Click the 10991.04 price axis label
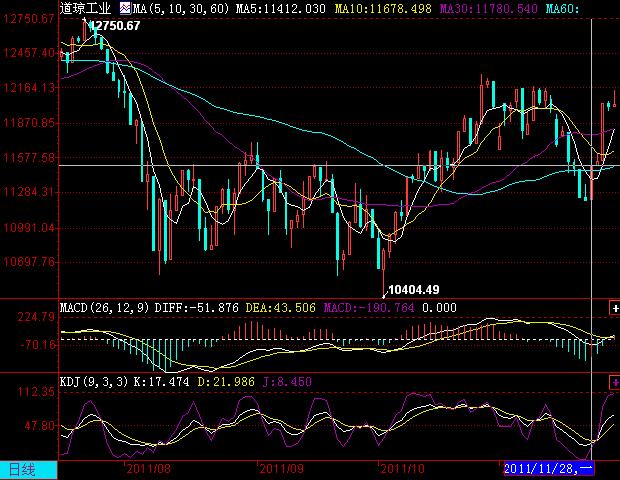The height and width of the screenshot is (480, 620). 30,228
